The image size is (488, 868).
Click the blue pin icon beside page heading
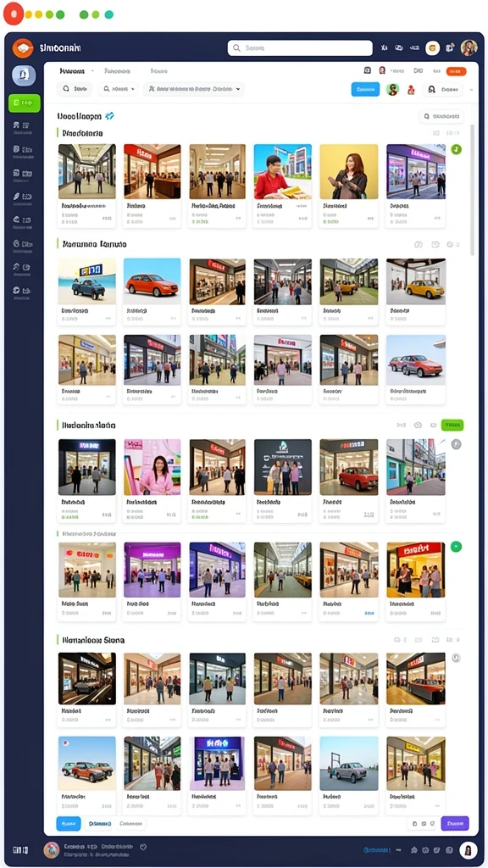click(x=109, y=115)
